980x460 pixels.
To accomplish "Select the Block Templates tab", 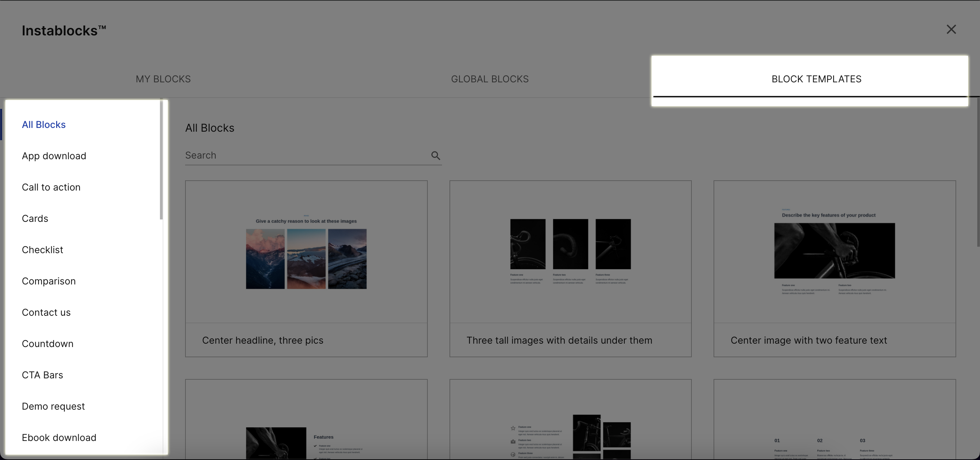I will (x=816, y=79).
